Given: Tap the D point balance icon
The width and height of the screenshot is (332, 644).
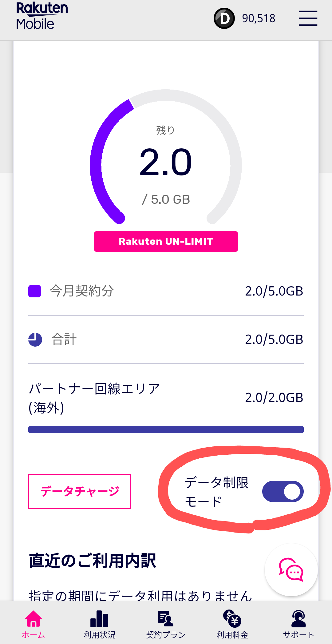Looking at the screenshot, I should 224,18.
